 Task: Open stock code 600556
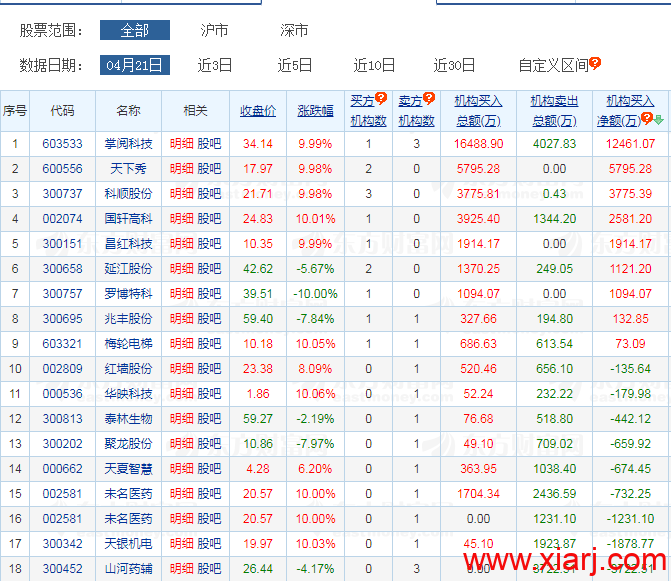[x=62, y=169]
